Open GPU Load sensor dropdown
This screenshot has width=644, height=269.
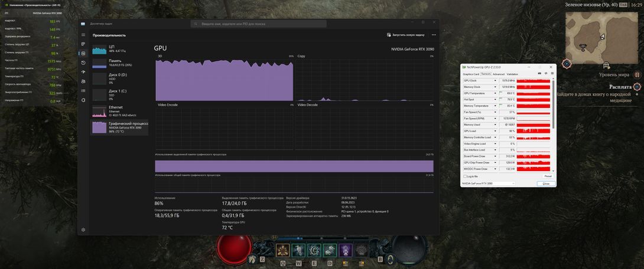[495, 131]
